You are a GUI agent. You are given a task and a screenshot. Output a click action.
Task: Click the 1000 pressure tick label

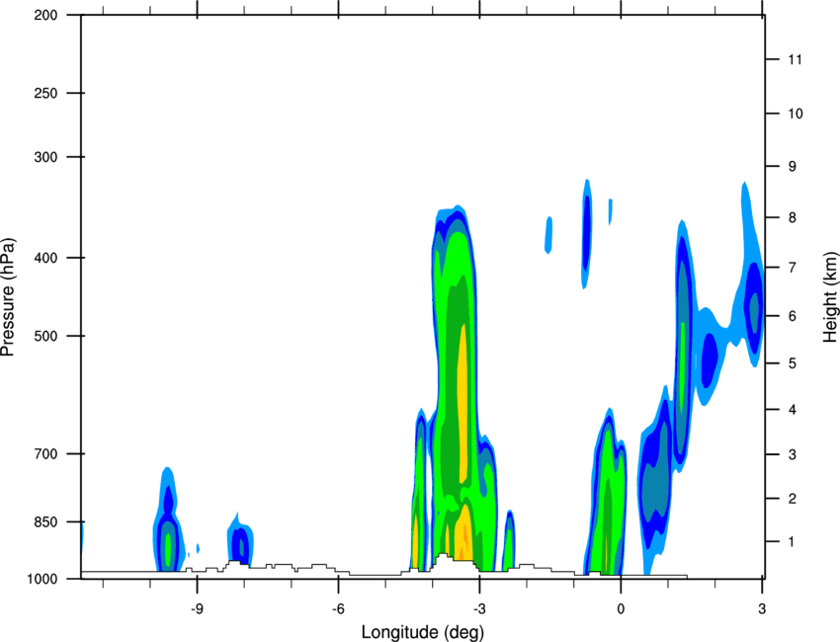click(x=42, y=579)
